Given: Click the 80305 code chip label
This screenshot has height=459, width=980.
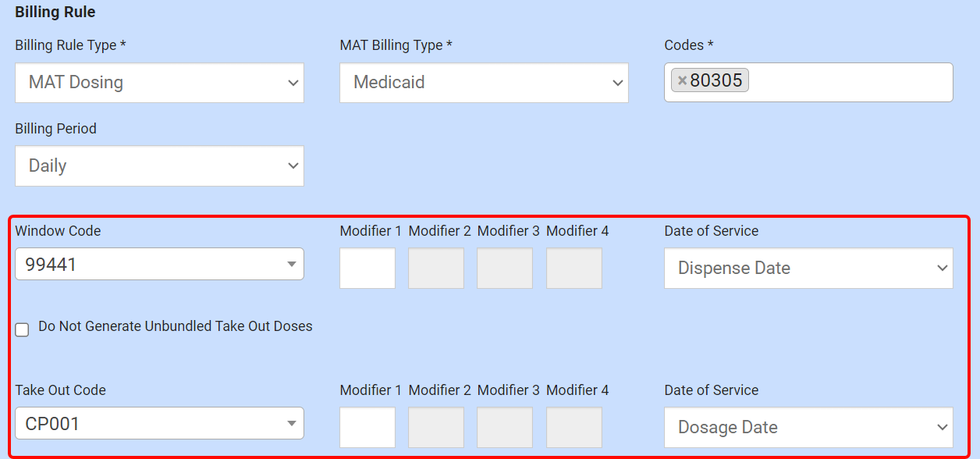Looking at the screenshot, I should [716, 81].
